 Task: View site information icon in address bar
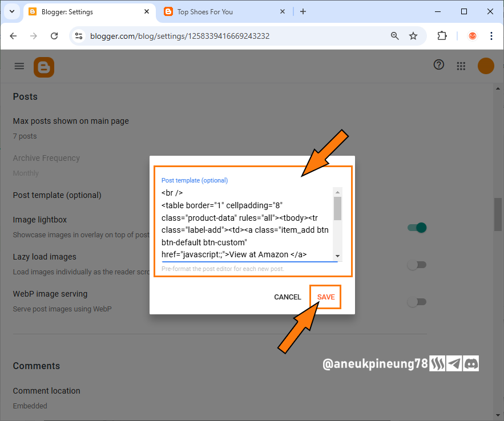[79, 36]
